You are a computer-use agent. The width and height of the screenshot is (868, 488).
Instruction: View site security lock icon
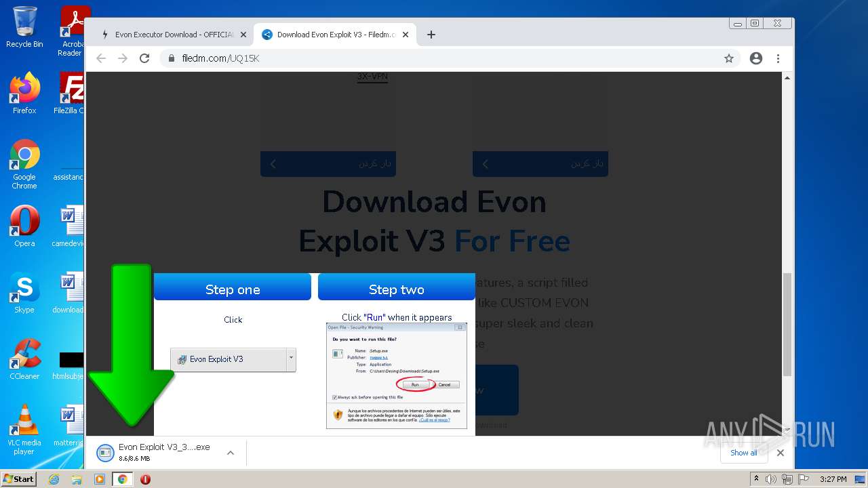click(172, 58)
